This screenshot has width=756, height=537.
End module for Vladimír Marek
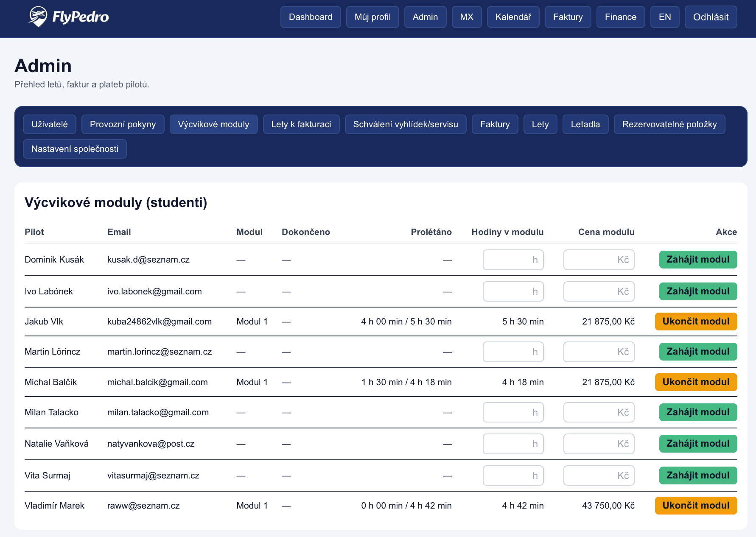tap(696, 506)
